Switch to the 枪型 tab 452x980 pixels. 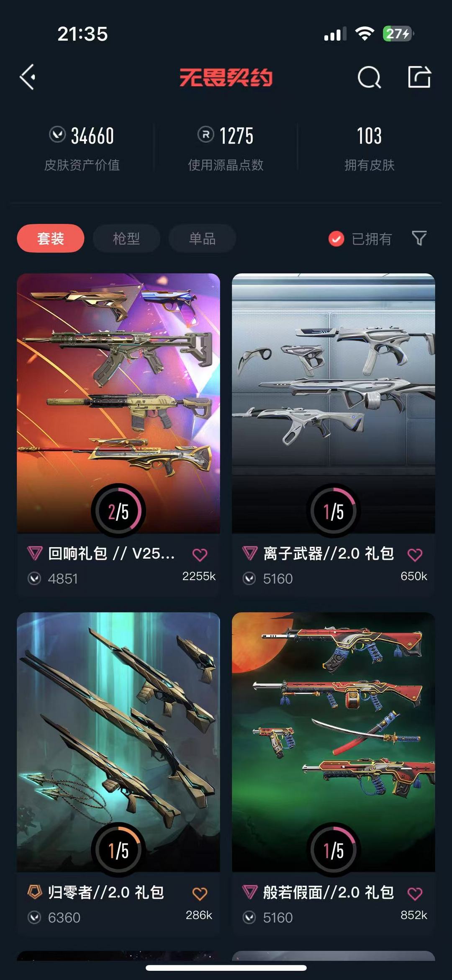point(126,238)
